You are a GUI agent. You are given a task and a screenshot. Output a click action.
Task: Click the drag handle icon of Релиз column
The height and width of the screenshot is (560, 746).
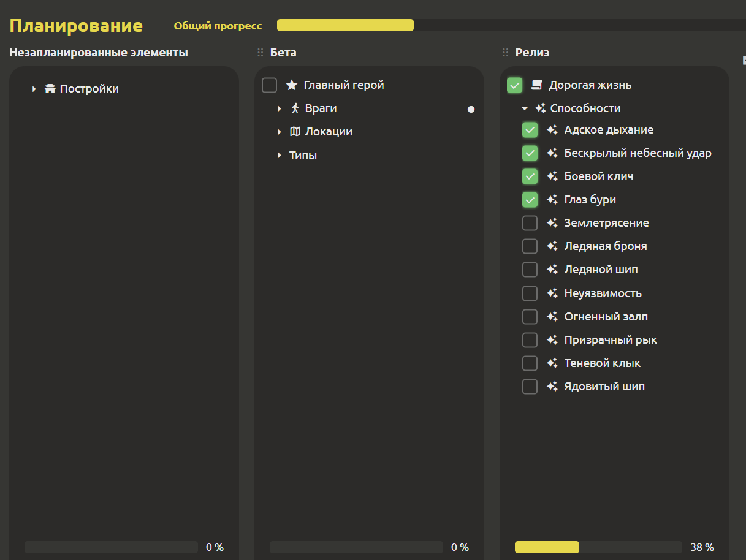[506, 53]
